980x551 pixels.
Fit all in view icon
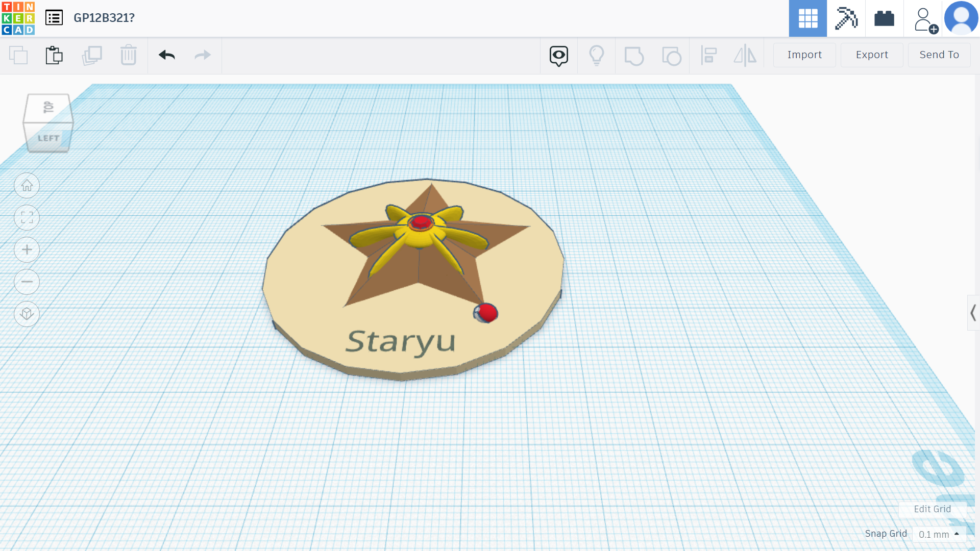point(27,218)
